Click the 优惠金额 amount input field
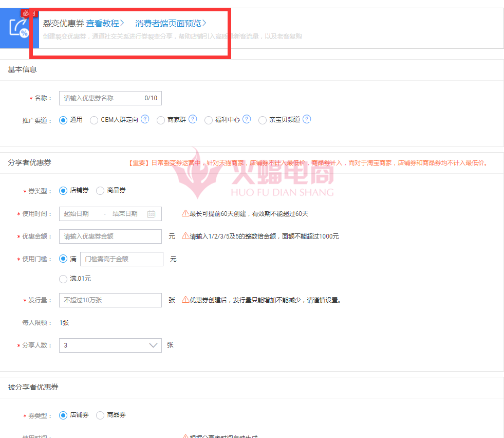The width and height of the screenshot is (504, 438). point(110,236)
